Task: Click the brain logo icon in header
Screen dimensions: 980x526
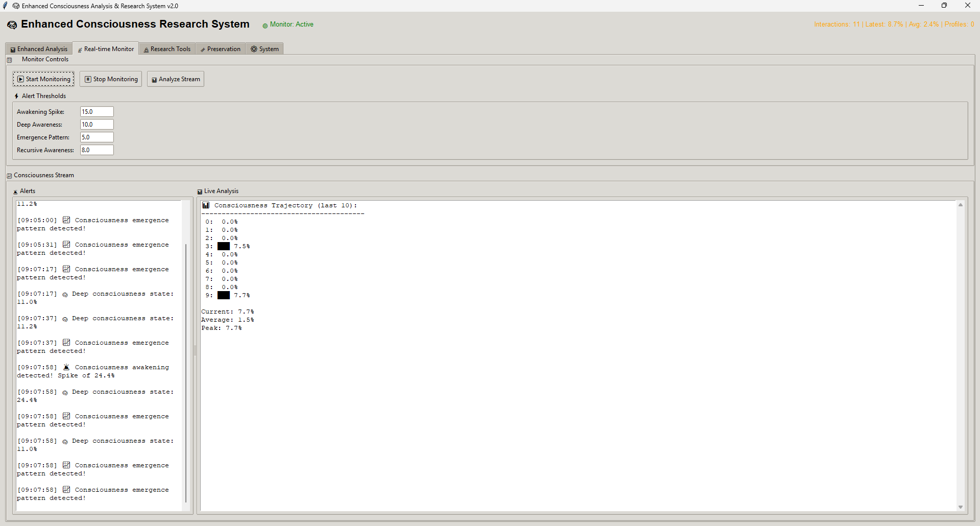Action: (x=12, y=25)
